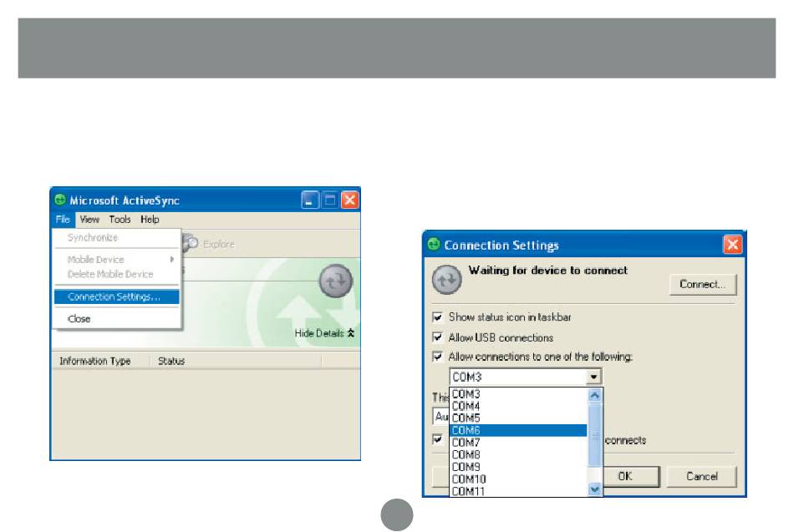Click the Synchronize menu entry

tap(116, 237)
